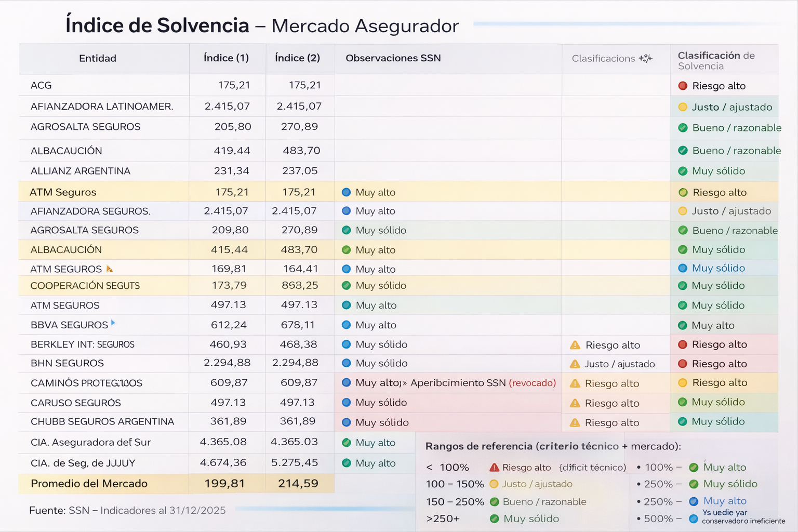Select the red status dot in the ACG row
The height and width of the screenshot is (532, 798).
pyautogui.click(x=683, y=86)
